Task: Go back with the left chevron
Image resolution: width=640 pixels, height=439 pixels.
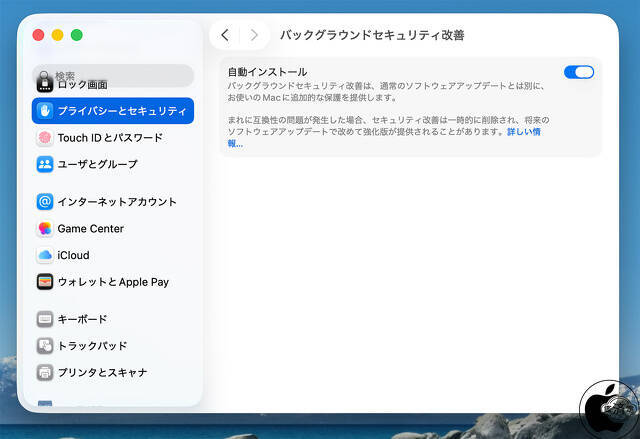Action: [x=225, y=35]
